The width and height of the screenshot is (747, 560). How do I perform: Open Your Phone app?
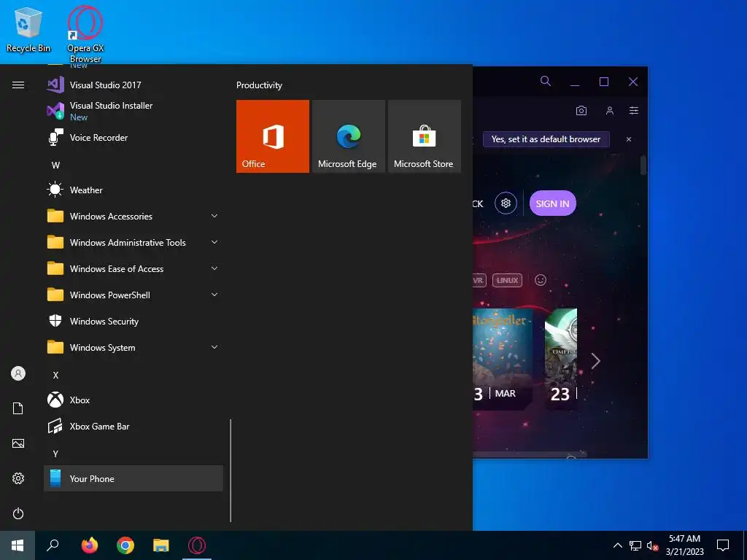tap(133, 478)
